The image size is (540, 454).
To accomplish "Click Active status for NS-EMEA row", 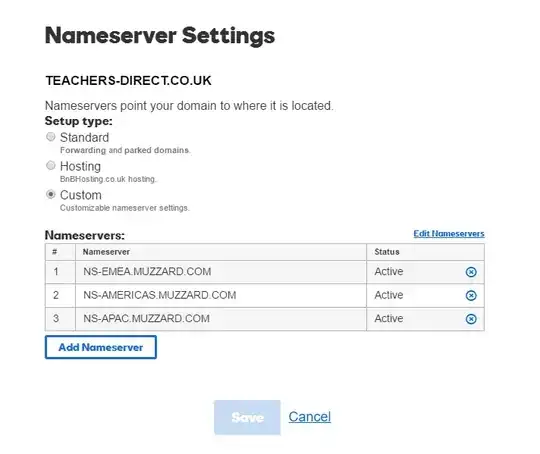I will point(389,271).
